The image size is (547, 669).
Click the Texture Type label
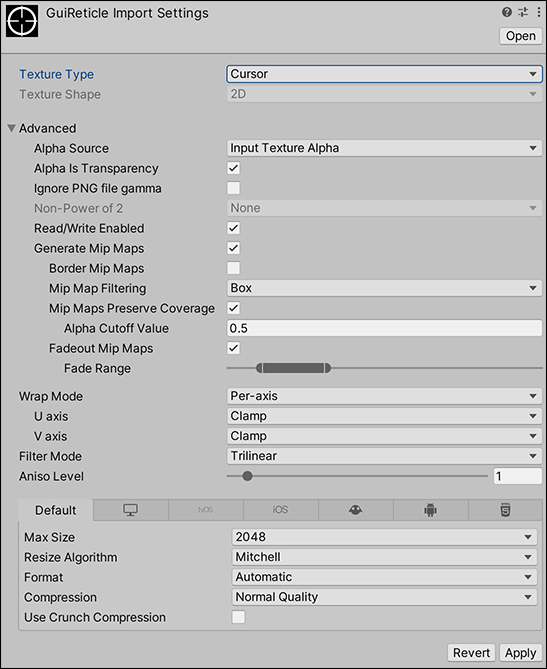tap(56, 74)
